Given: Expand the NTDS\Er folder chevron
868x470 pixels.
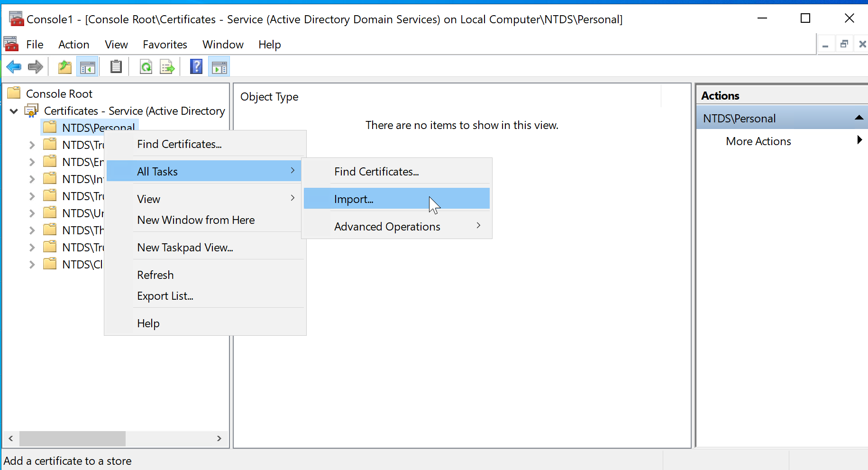Looking at the screenshot, I should [x=32, y=162].
